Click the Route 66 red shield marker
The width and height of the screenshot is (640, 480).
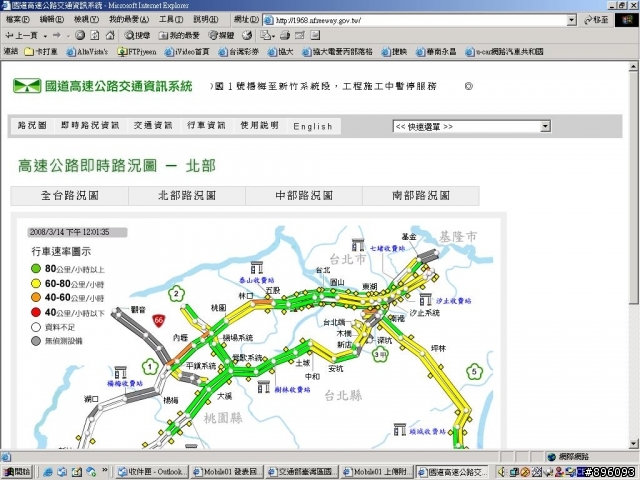pyautogui.click(x=158, y=320)
